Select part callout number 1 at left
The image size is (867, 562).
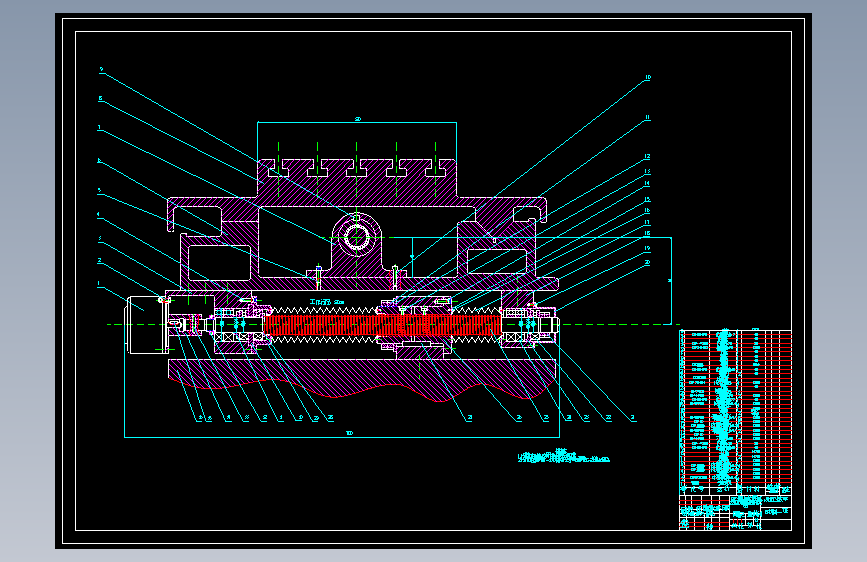99,284
